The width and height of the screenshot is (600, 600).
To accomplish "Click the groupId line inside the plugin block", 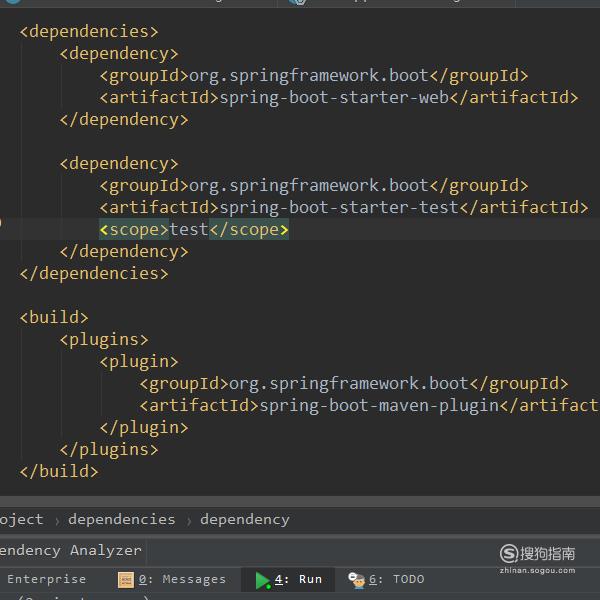I will [x=354, y=384].
